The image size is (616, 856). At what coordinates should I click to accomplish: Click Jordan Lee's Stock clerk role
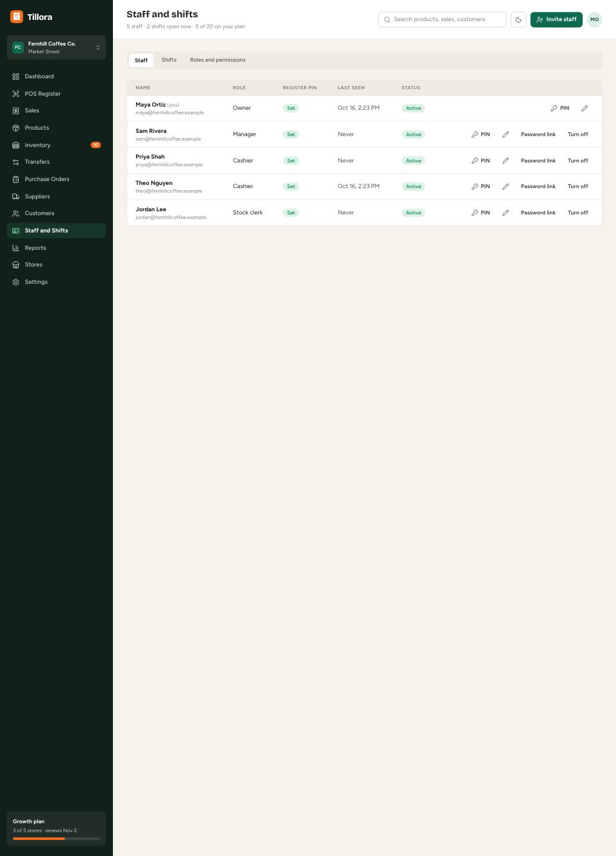coord(248,213)
